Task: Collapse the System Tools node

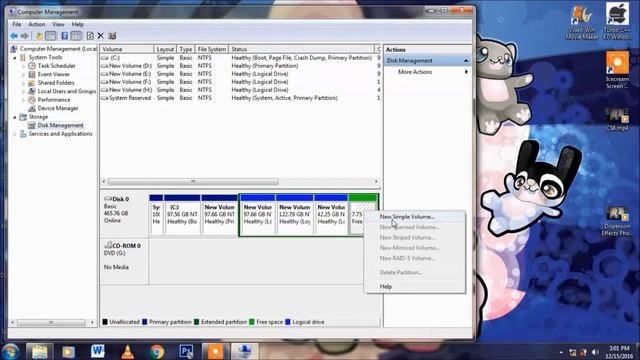Action: (15, 58)
